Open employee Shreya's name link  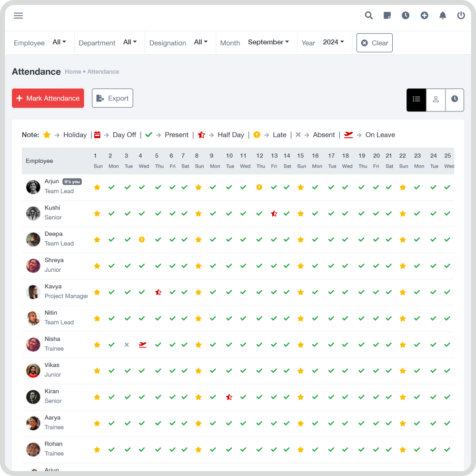pos(54,260)
